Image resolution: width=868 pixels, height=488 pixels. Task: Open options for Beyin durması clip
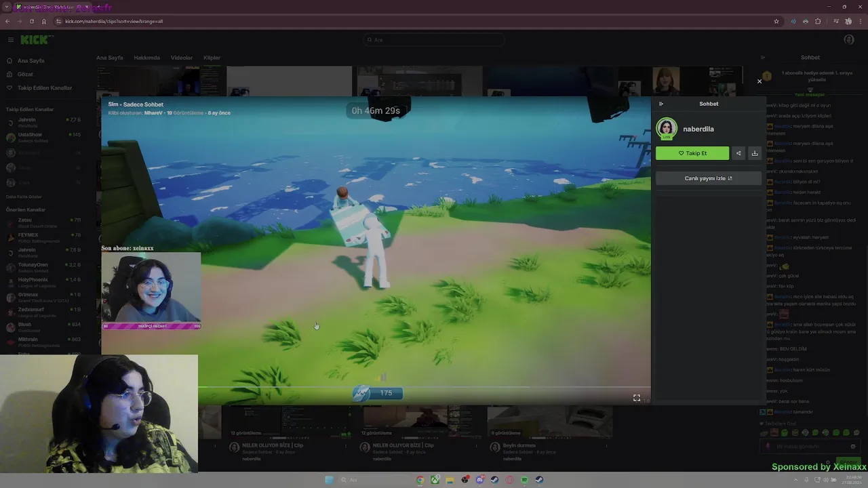[608, 446]
